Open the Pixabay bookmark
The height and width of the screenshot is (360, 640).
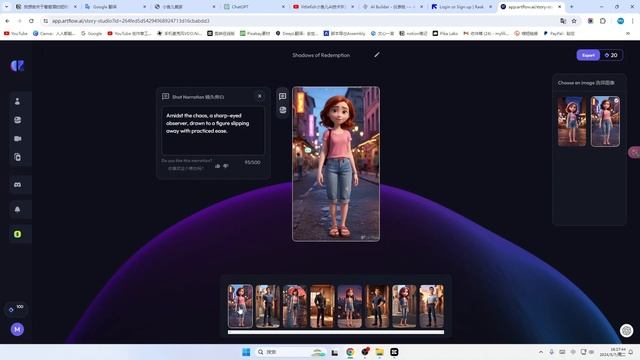pyautogui.click(x=255, y=33)
